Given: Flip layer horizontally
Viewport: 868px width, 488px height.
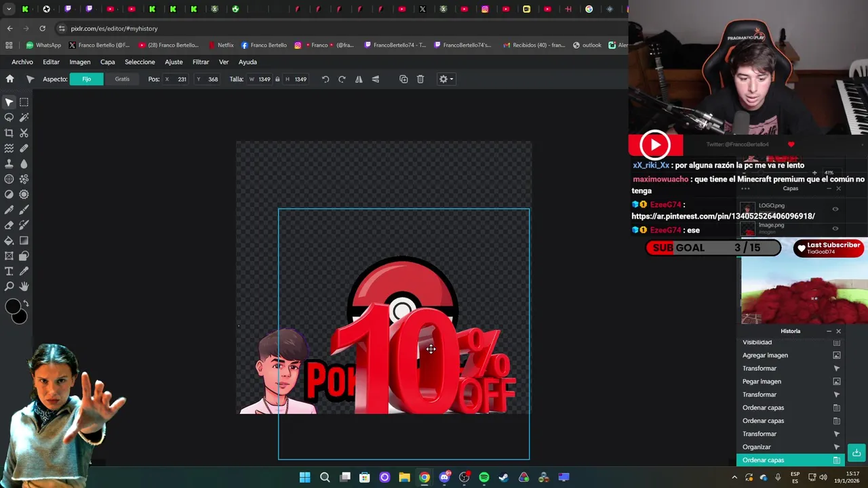Looking at the screenshot, I should click(359, 79).
